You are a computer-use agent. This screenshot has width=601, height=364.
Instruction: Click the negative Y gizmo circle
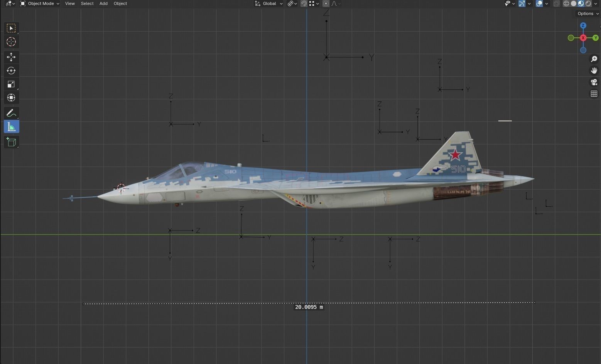[x=571, y=38]
